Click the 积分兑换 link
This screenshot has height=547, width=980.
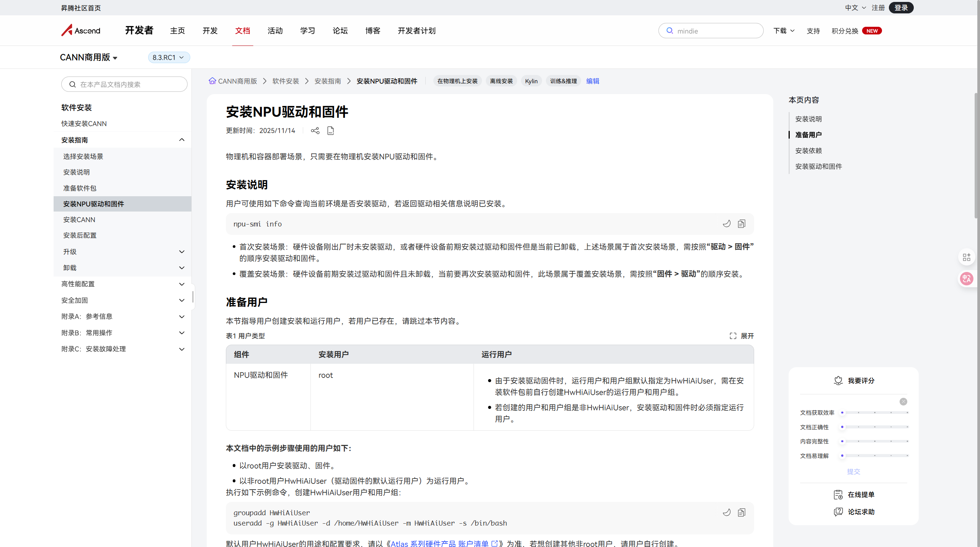pyautogui.click(x=845, y=31)
